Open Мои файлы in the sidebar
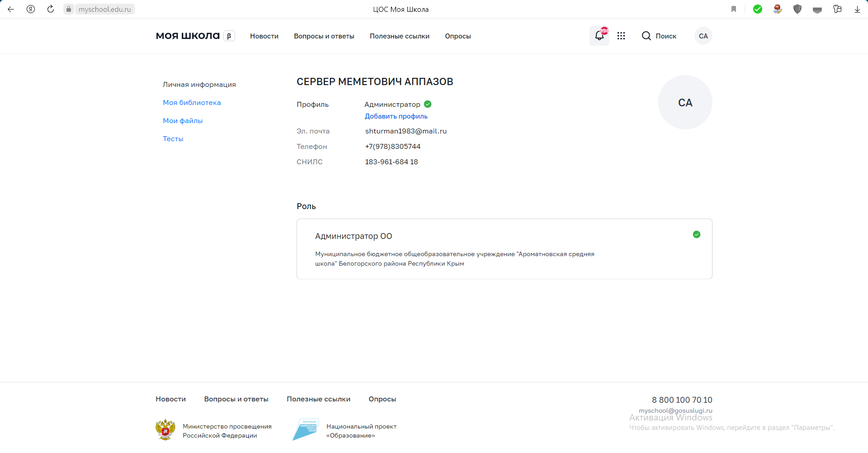The height and width of the screenshot is (453, 868). (x=183, y=121)
